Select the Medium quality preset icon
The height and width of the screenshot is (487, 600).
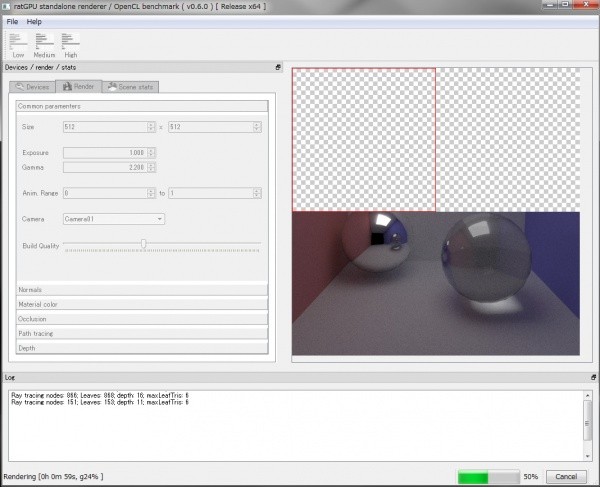44,45
